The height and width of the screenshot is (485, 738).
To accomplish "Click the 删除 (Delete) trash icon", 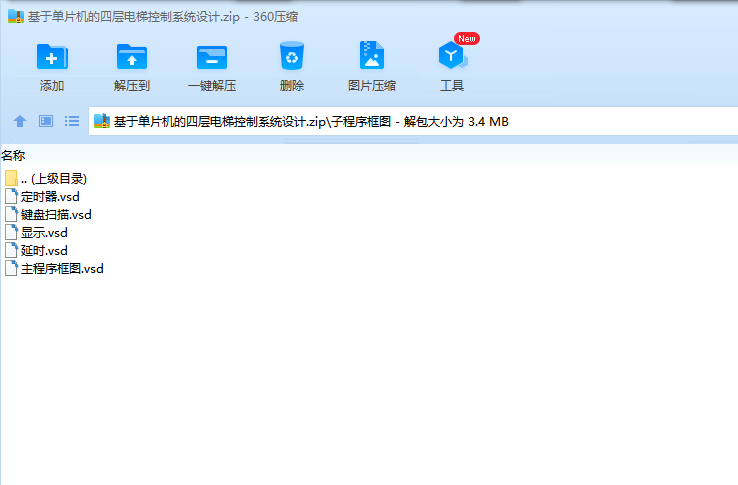I will click(292, 56).
